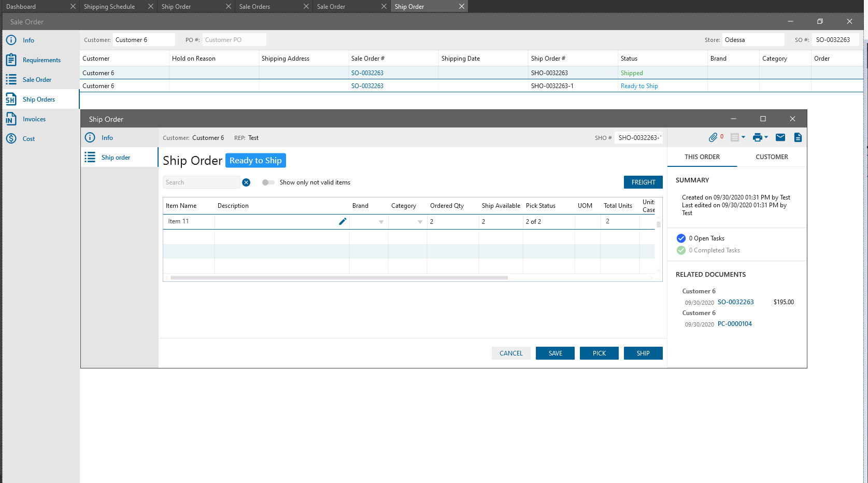Viewport: 868px width, 483px height.
Task: Click the 0 Completed Tasks checkmark
Action: pos(681,250)
